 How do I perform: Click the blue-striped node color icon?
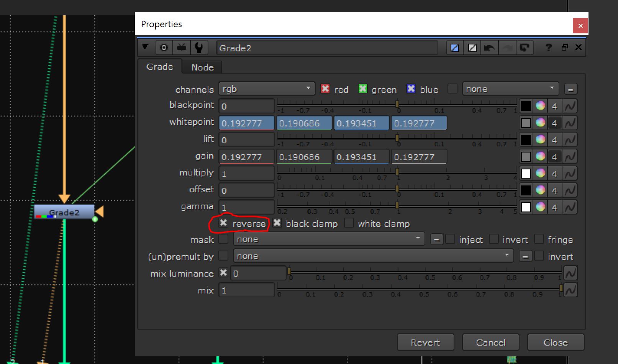click(x=455, y=48)
